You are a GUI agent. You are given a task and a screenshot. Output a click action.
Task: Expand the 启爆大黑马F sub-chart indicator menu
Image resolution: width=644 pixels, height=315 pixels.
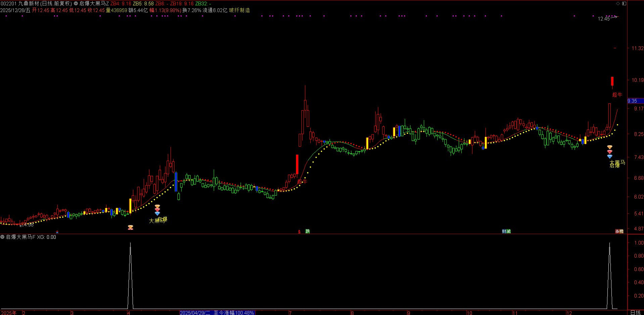click(x=3, y=237)
